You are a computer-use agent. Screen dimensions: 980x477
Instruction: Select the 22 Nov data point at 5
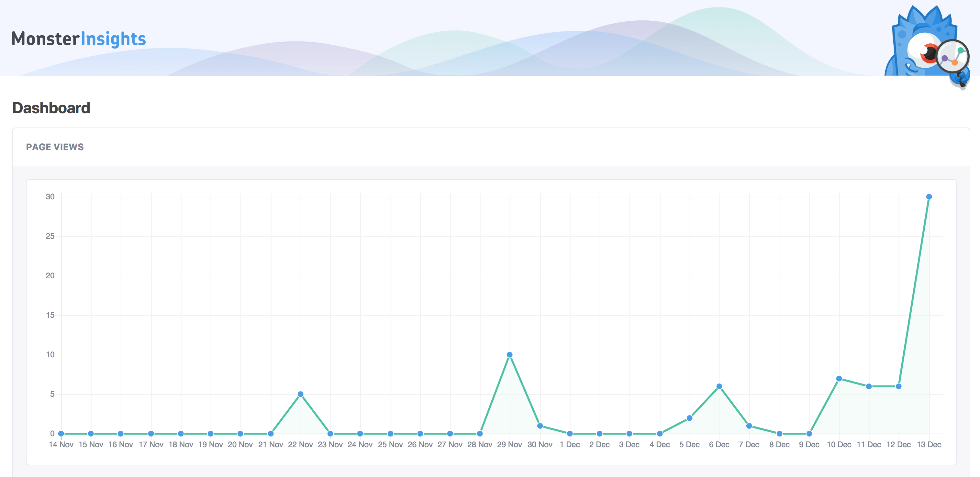(301, 394)
